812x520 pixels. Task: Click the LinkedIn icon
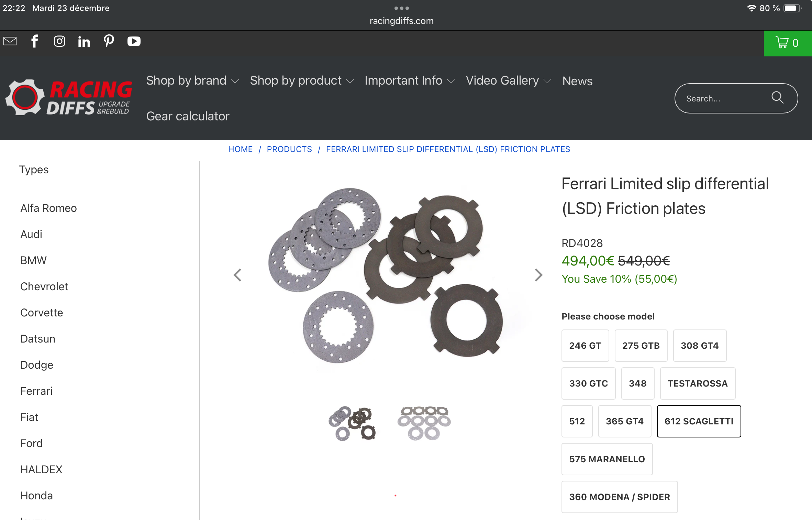[x=84, y=42]
